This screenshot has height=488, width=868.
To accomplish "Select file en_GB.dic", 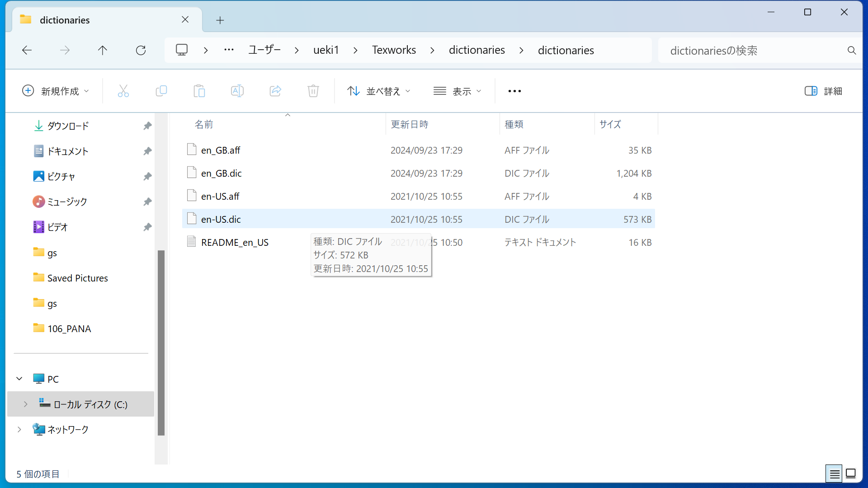I will (418, 173).
